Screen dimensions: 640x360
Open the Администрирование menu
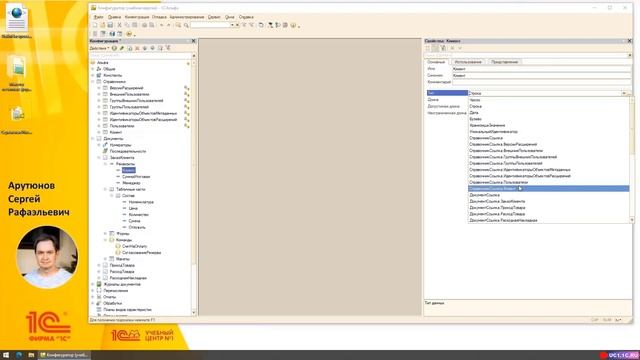pos(187,17)
